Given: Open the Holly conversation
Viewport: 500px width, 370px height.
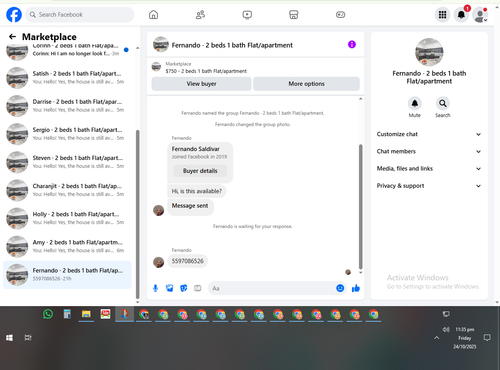Looking at the screenshot, I should (67, 218).
